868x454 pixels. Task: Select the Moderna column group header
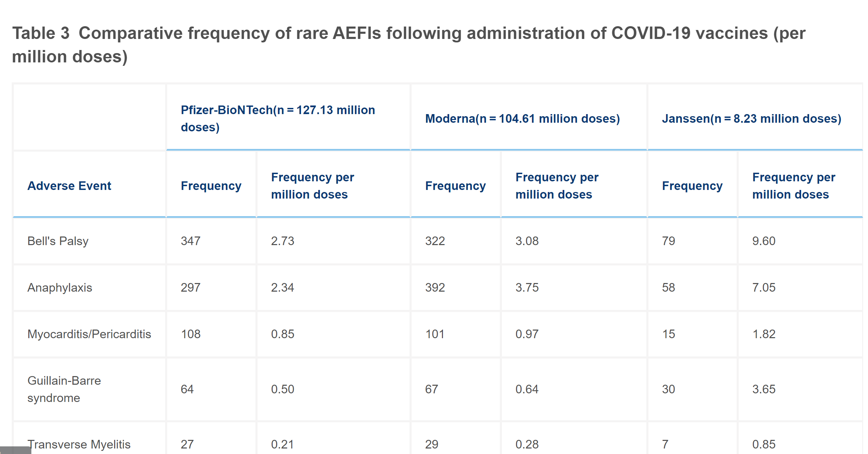tap(522, 119)
